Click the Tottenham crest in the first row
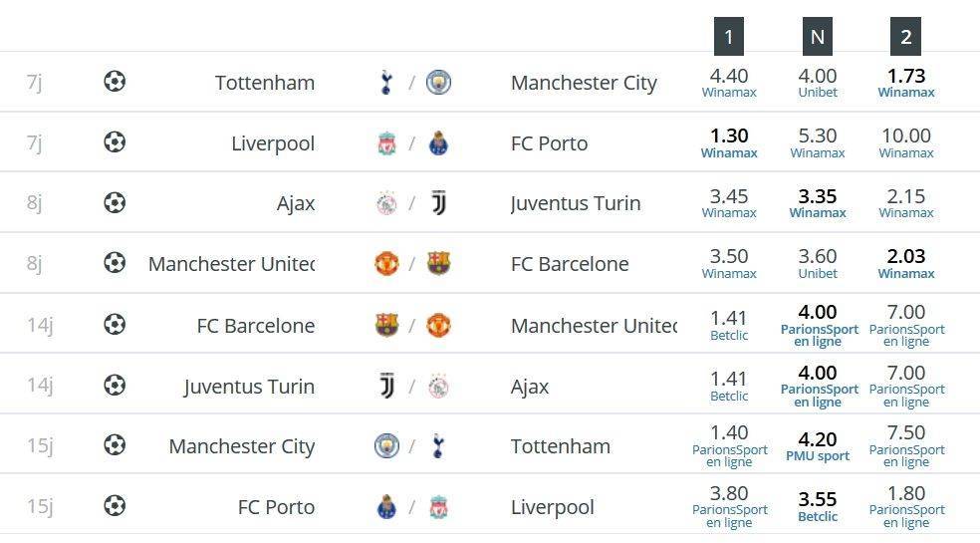 point(386,82)
